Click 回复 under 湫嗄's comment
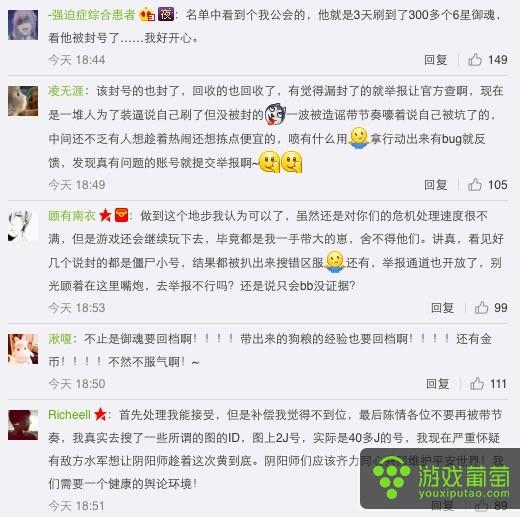The height and width of the screenshot is (517, 520). pos(437,384)
